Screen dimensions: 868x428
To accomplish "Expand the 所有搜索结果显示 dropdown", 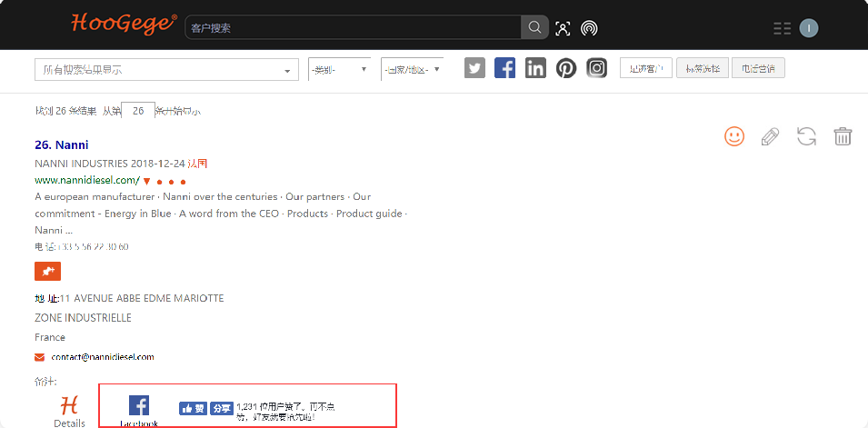I will [x=166, y=70].
